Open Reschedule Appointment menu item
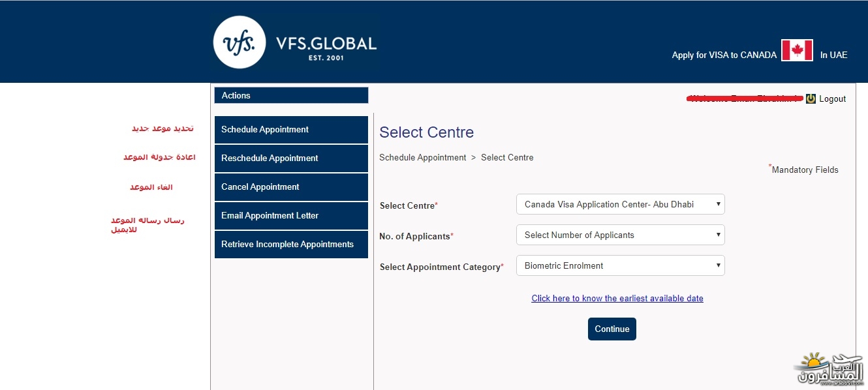868x390 pixels. [x=291, y=158]
